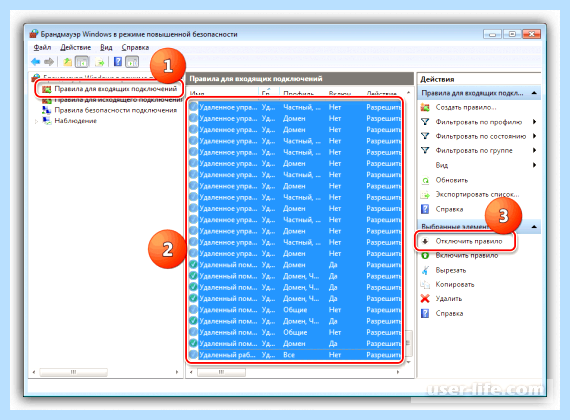Click the rule list scroll-down arrow
The image size is (570, 420).
[x=408, y=362]
